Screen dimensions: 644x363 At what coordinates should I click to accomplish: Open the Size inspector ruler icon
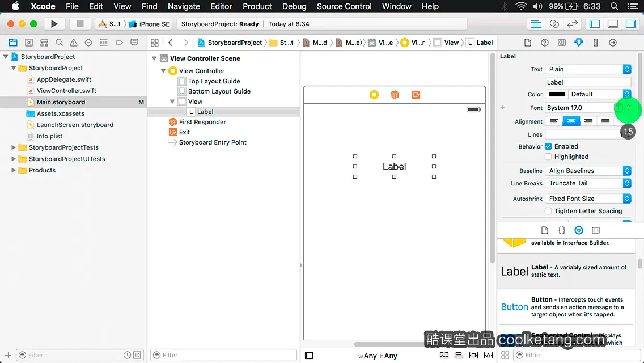[x=596, y=43]
